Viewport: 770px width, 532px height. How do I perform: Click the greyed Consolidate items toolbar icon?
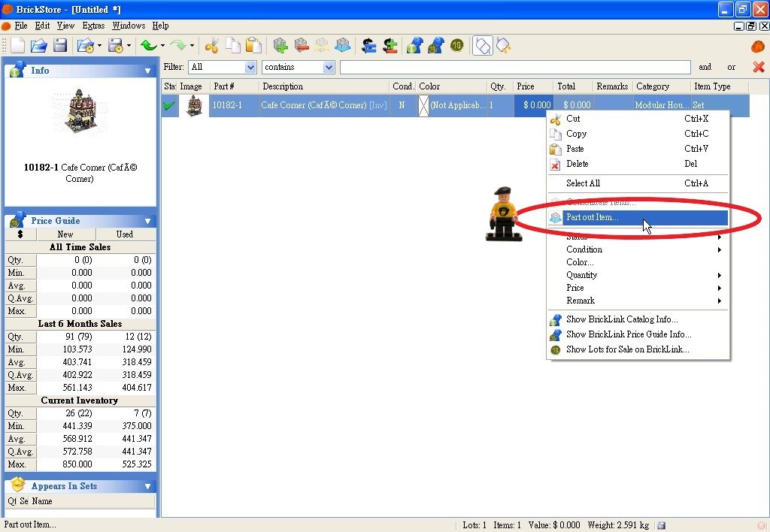(322, 46)
